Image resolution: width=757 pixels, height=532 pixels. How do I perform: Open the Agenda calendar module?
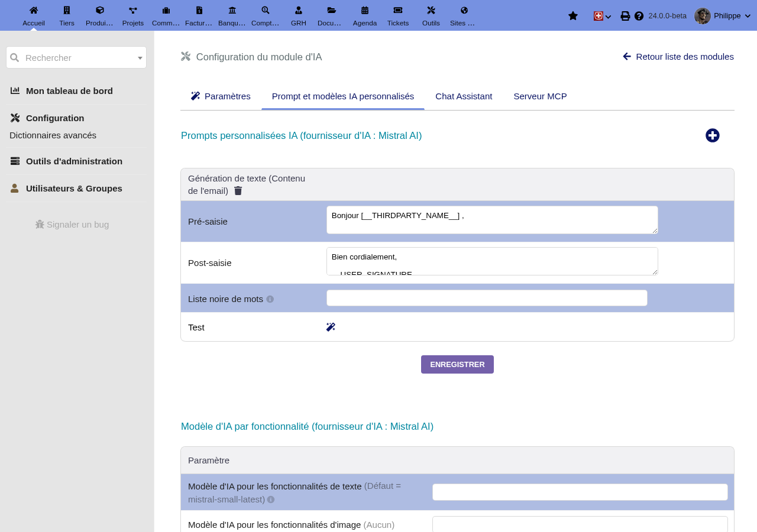pos(365,16)
